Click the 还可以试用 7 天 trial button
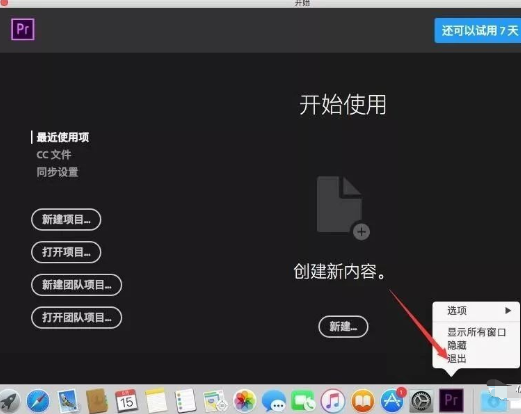521x414 pixels. (x=478, y=31)
